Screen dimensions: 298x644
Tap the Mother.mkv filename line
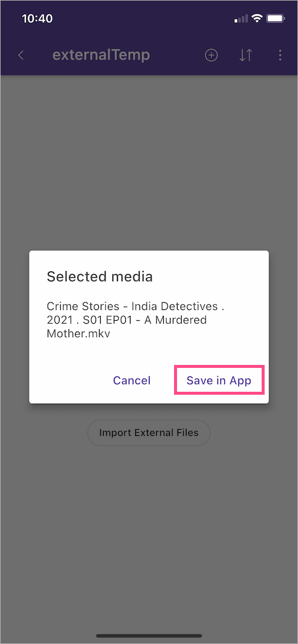coord(79,333)
